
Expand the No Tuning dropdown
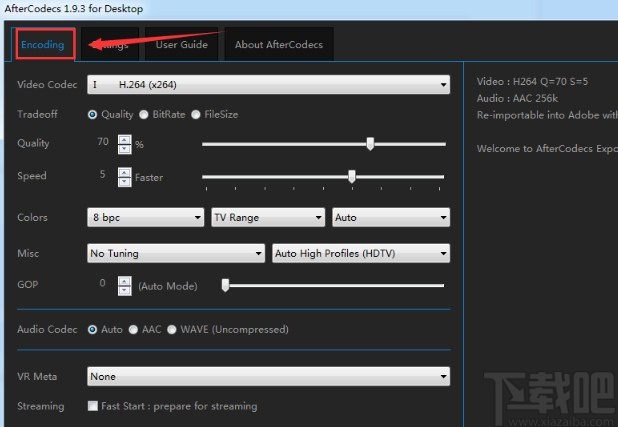click(176, 254)
